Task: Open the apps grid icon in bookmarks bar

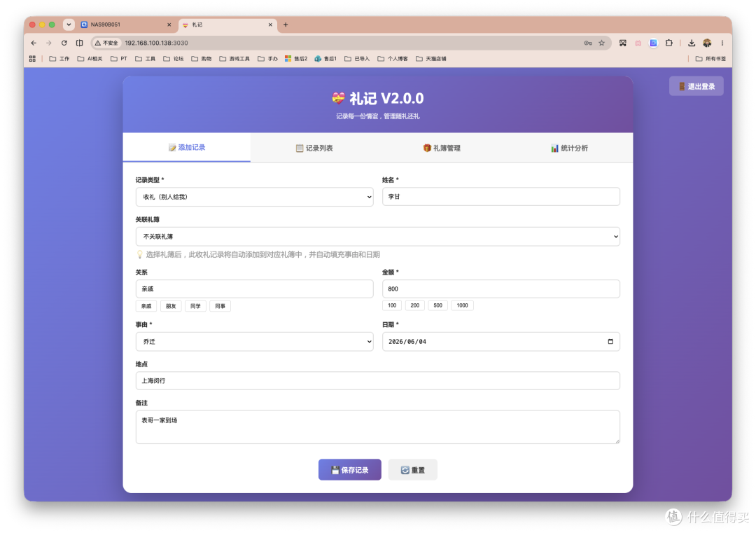Action: tap(32, 58)
